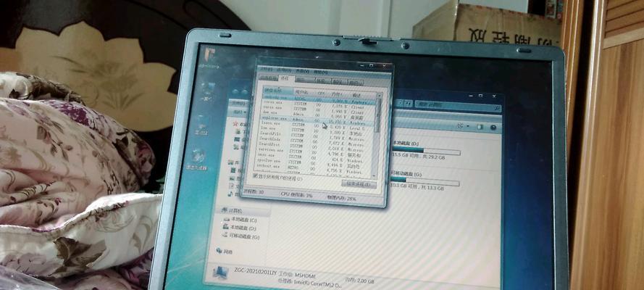Open 可移动磁盘 (G:) in the navigation pane
The image size is (644, 290).
(x=241, y=237)
